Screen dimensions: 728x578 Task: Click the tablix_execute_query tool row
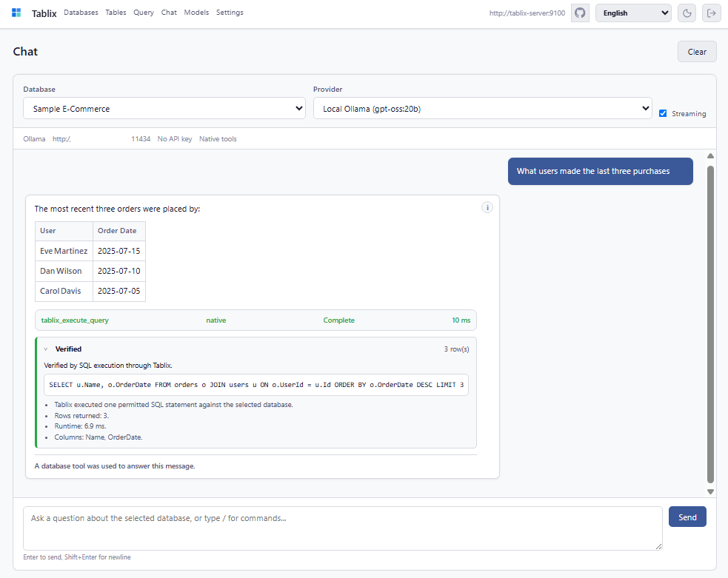pos(256,320)
